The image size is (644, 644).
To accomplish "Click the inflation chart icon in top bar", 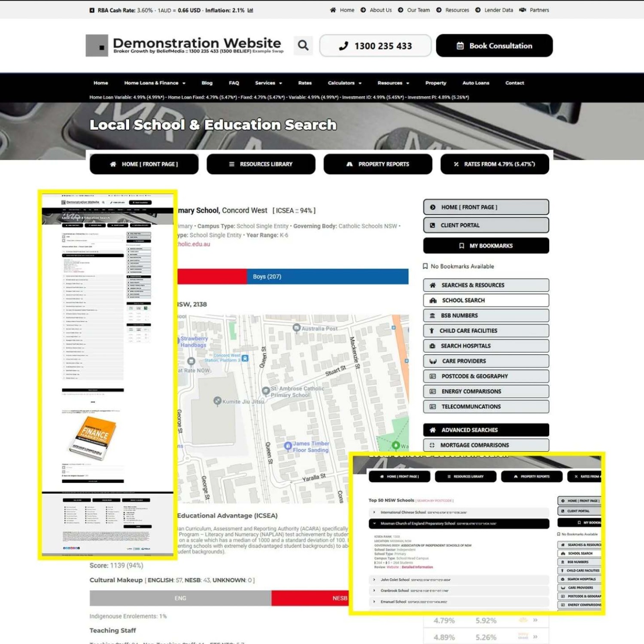I will tap(250, 10).
